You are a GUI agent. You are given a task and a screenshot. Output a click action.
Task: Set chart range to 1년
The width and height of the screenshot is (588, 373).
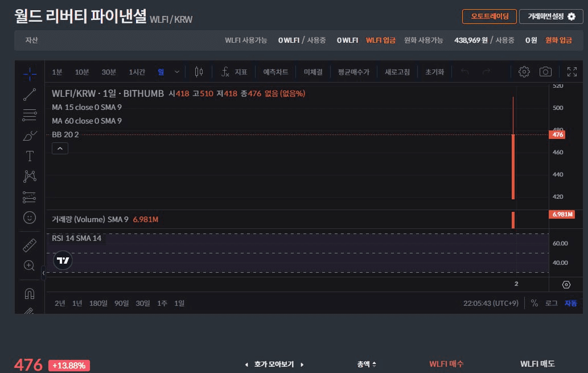(77, 303)
